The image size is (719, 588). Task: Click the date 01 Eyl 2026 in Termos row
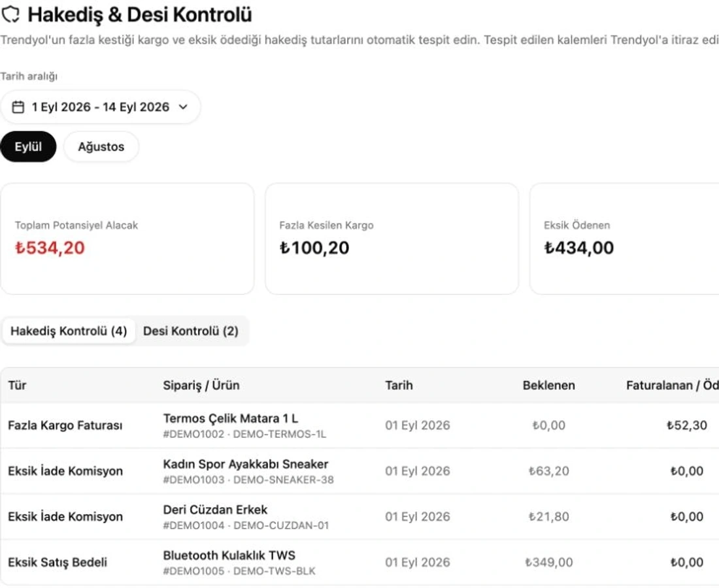tap(418, 425)
